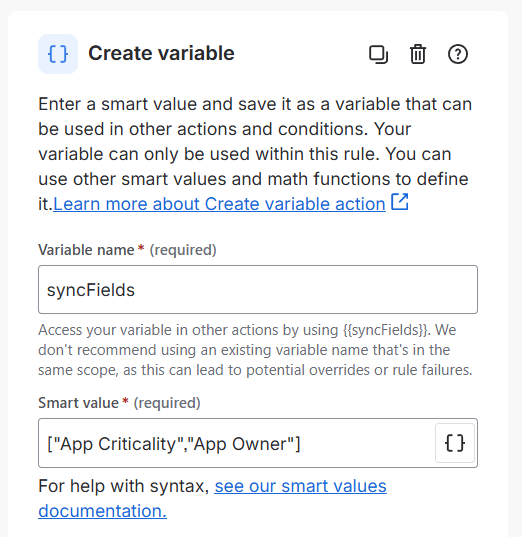522x537 pixels.
Task: Click the 'Variable name' field label
Action: (x=86, y=250)
